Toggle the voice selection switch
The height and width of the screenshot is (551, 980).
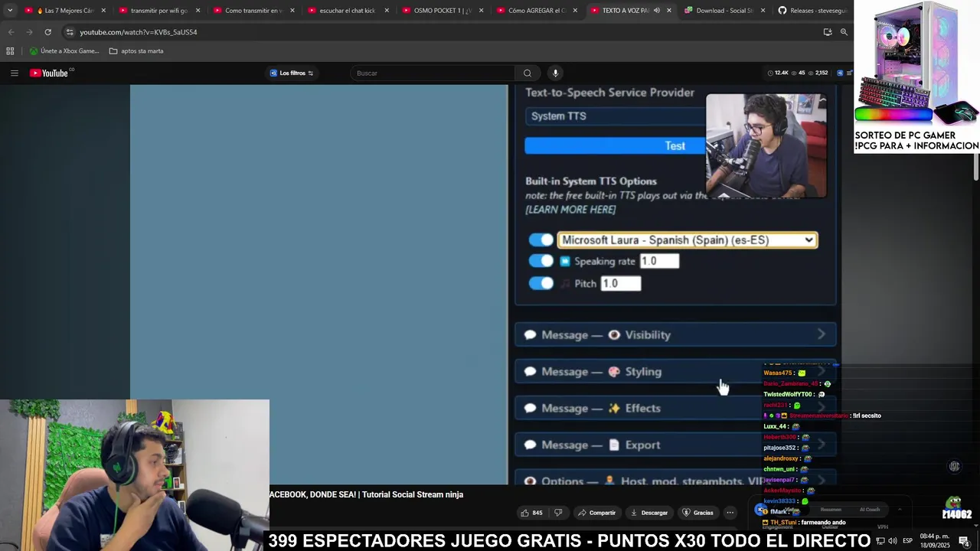click(541, 240)
